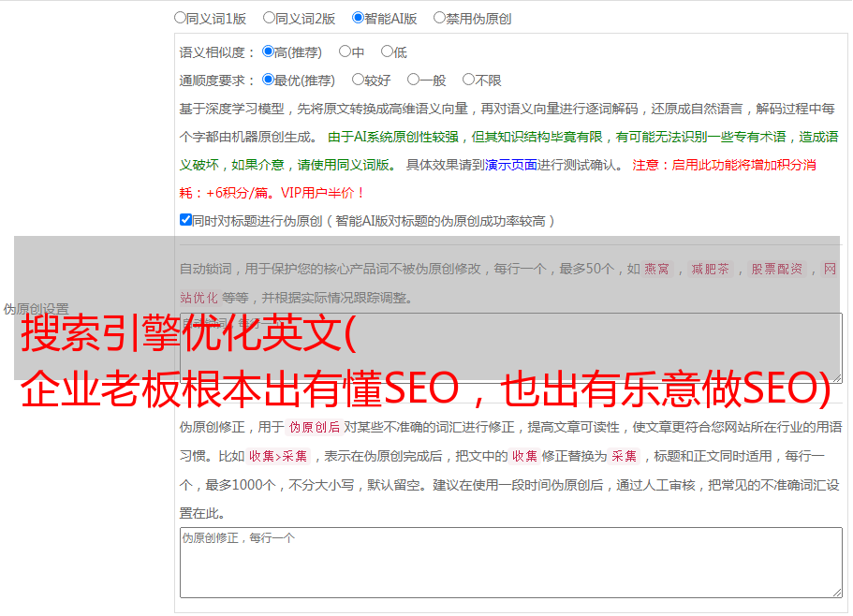
Task: Click the 燕窝 example keyword
Action: (656, 269)
